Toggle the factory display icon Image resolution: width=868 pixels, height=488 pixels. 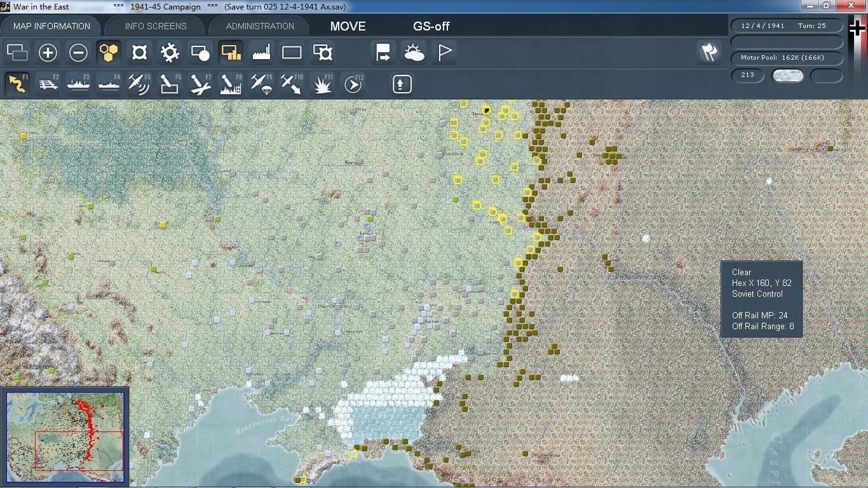click(x=261, y=53)
